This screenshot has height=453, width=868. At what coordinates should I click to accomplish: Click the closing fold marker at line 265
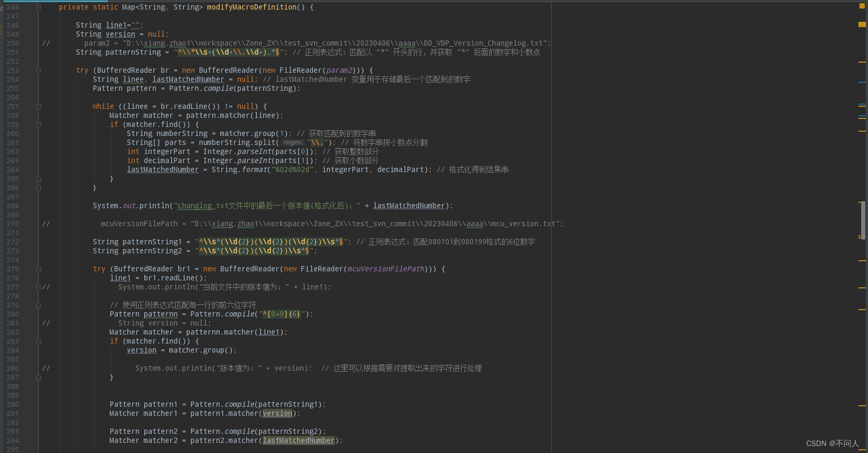tap(38, 179)
